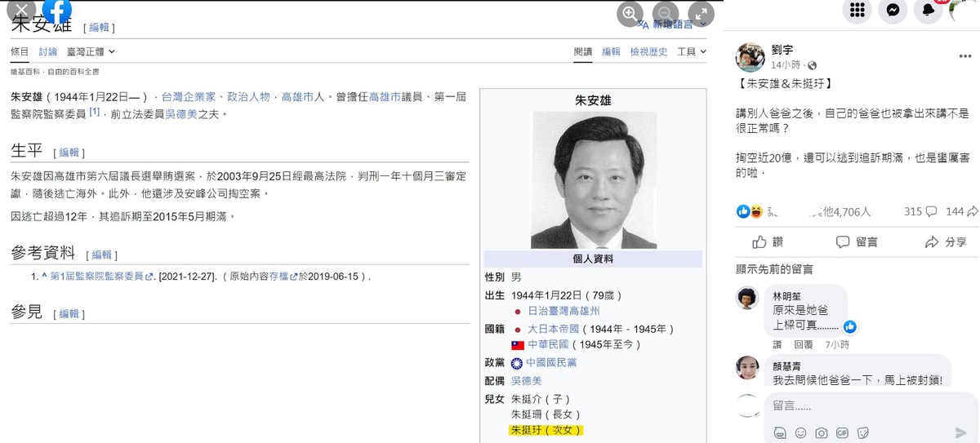Click the 編輯 link beside the page title
Image resolution: width=980 pixels, height=443 pixels.
click(99, 28)
